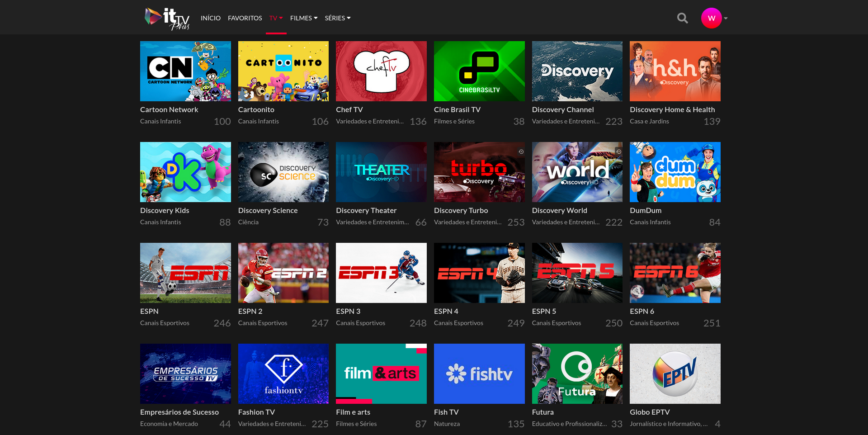Click the itTV Plus logo

coord(167,19)
